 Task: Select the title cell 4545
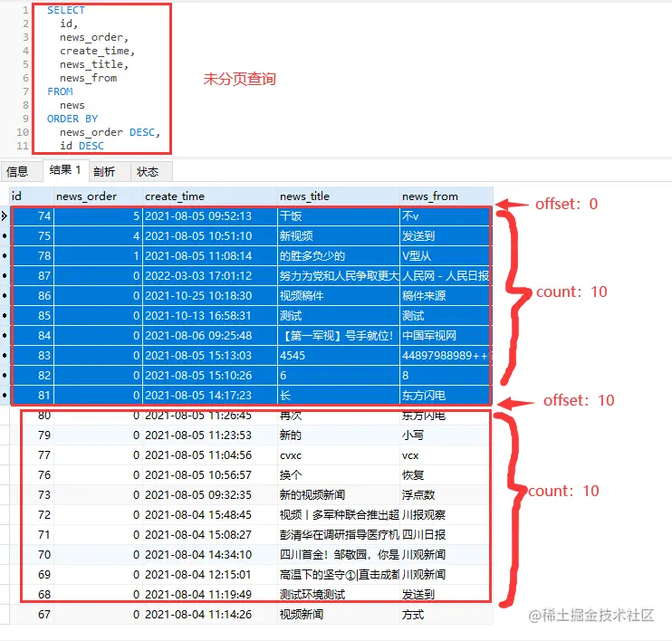coord(339,356)
